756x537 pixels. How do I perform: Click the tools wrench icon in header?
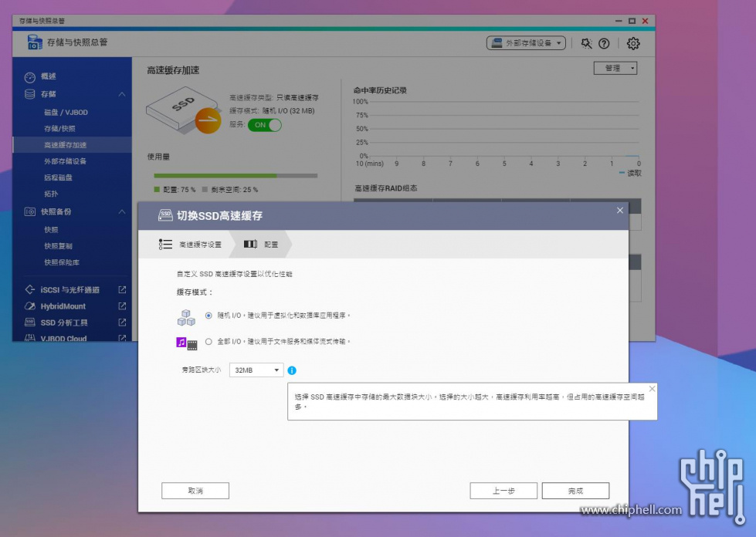point(586,43)
